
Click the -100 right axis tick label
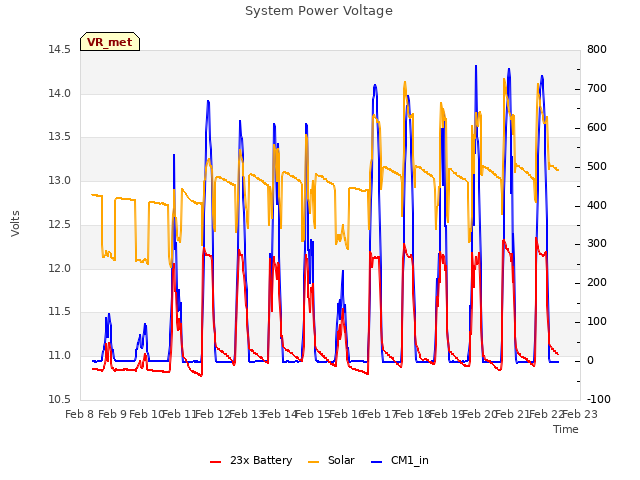point(599,400)
